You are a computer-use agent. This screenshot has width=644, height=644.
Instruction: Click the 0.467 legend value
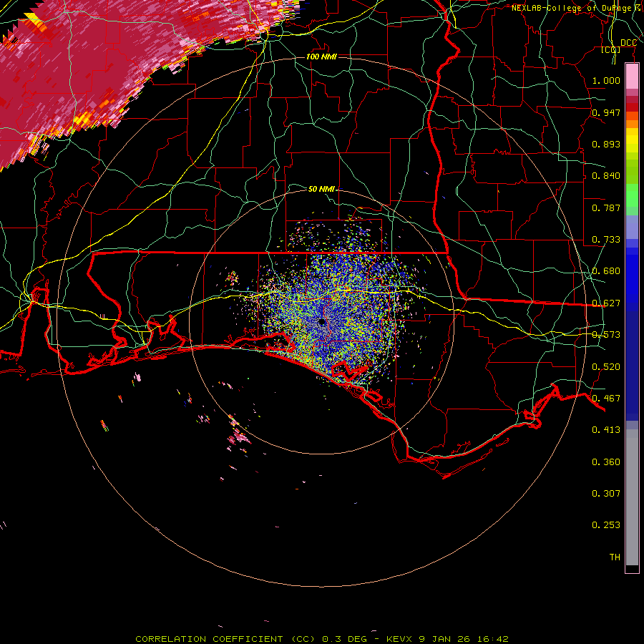click(606, 399)
